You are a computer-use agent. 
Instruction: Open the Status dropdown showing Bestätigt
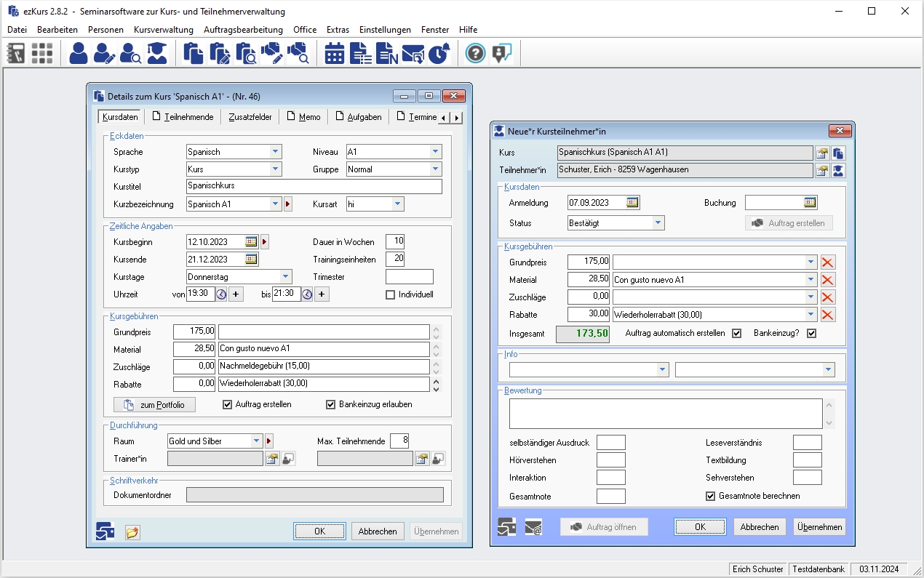point(658,223)
